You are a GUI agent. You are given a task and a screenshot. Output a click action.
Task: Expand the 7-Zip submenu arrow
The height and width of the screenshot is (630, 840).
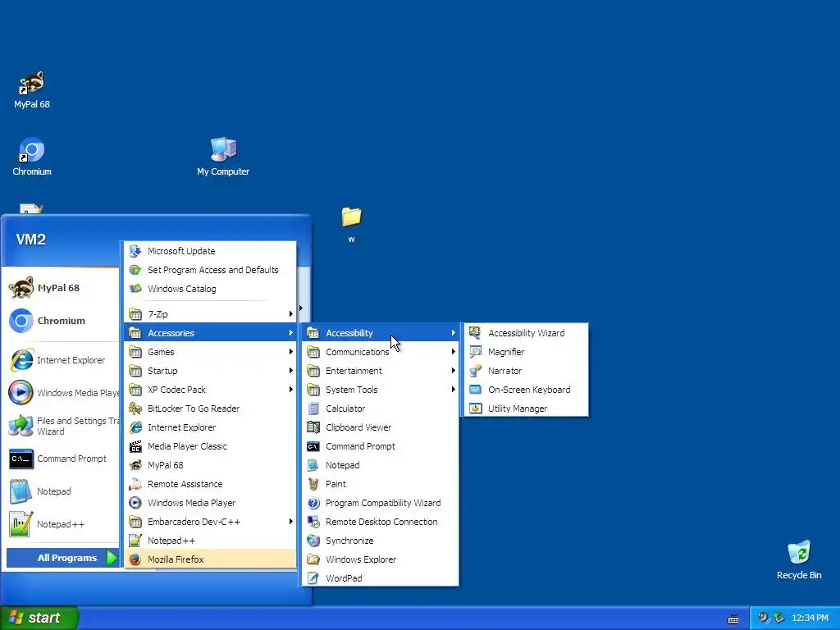[291, 314]
